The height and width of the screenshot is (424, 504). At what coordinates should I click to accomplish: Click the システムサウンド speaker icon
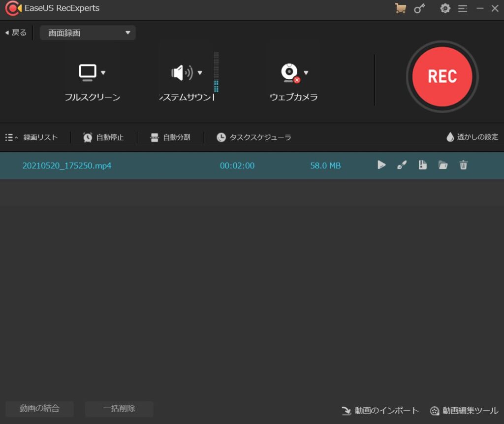click(182, 73)
